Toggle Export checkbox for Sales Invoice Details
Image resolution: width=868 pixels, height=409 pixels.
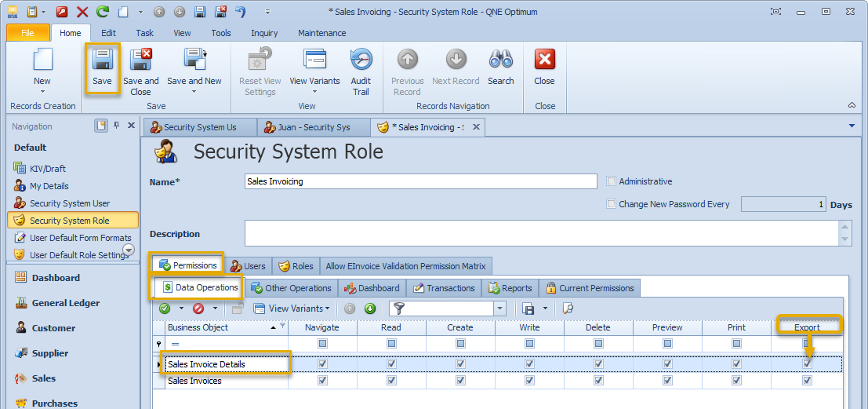807,363
